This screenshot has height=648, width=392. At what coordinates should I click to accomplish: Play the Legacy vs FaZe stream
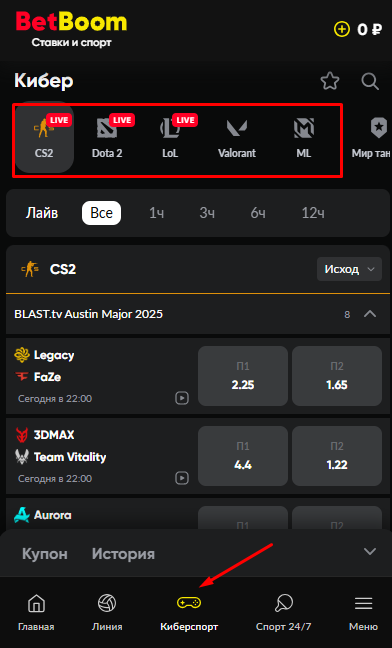pos(182,398)
